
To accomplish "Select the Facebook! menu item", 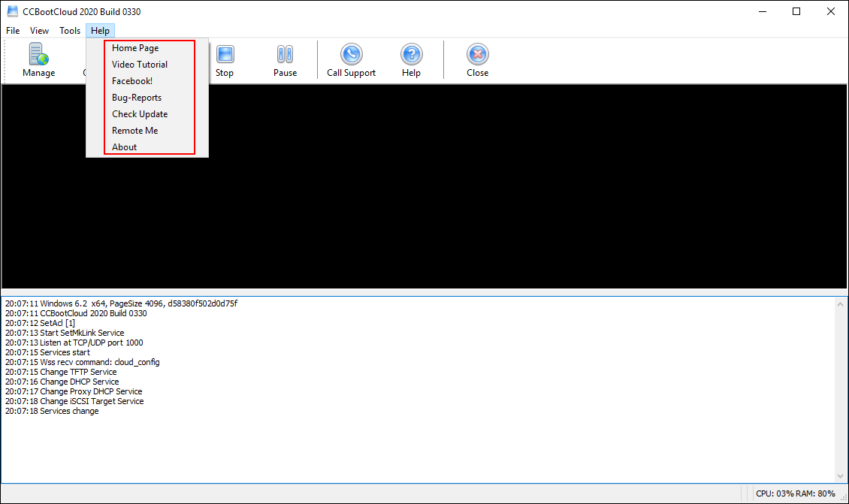I will click(x=132, y=81).
